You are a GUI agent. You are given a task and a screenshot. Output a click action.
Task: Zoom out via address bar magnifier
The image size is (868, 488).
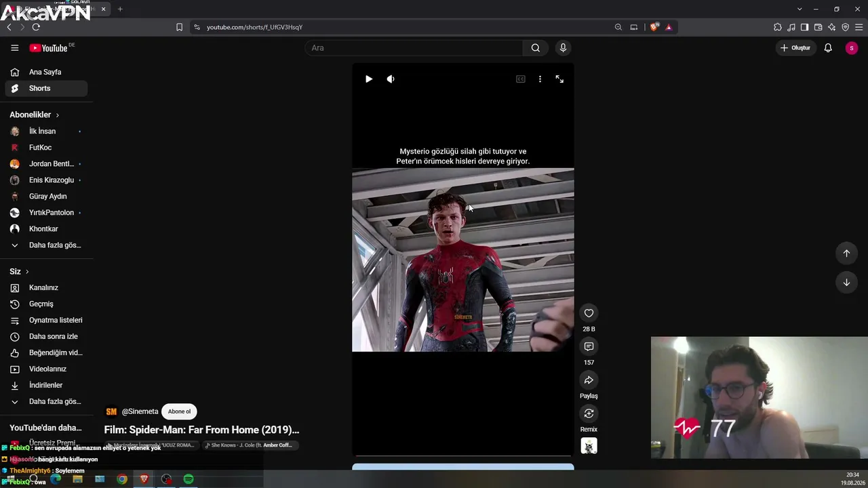point(618,27)
